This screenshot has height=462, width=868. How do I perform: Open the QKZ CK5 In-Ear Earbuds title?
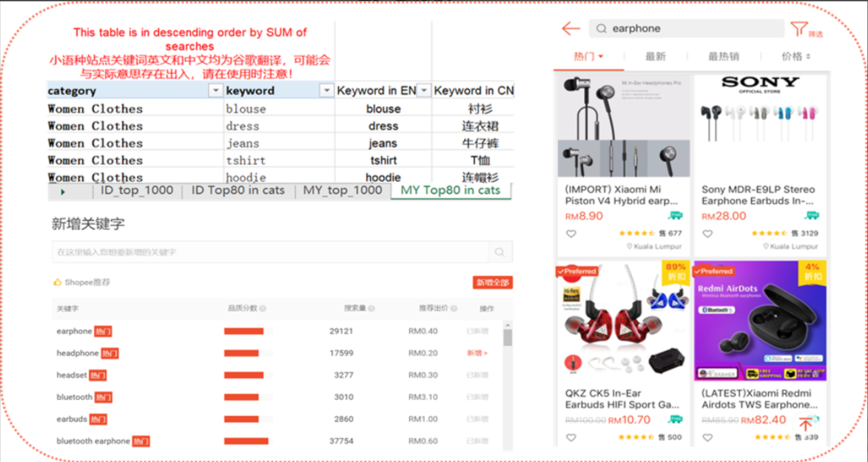[x=622, y=399]
